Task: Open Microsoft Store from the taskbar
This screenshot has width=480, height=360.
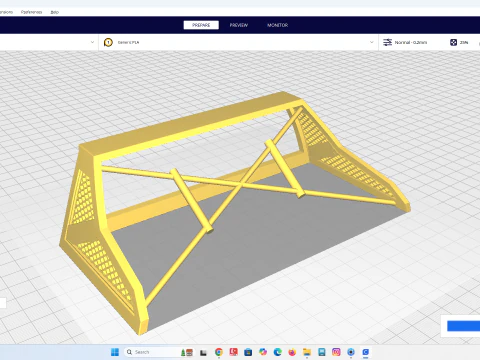Action: [248, 352]
